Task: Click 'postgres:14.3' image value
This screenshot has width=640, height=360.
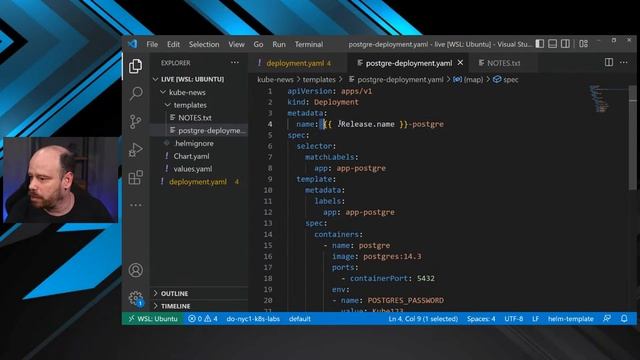Action: [392, 256]
